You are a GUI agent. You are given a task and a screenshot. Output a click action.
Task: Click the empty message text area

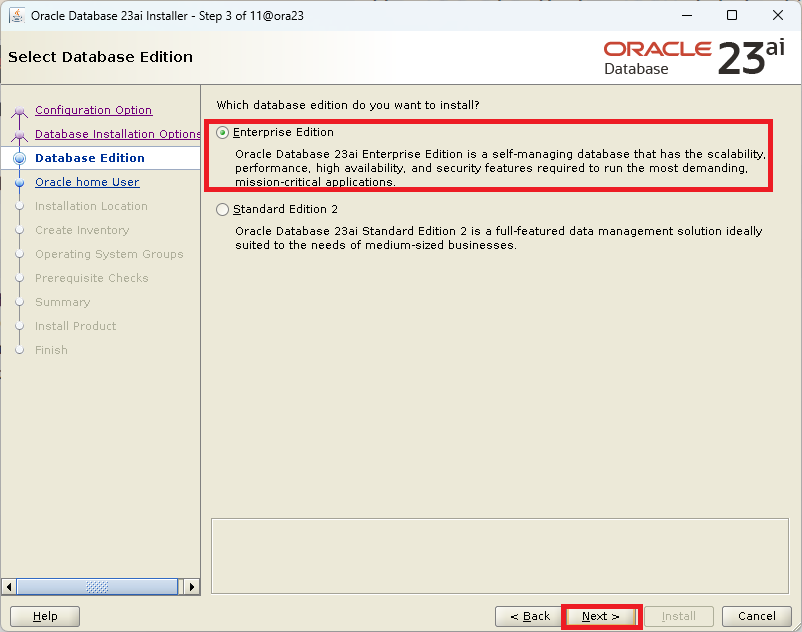pos(500,556)
